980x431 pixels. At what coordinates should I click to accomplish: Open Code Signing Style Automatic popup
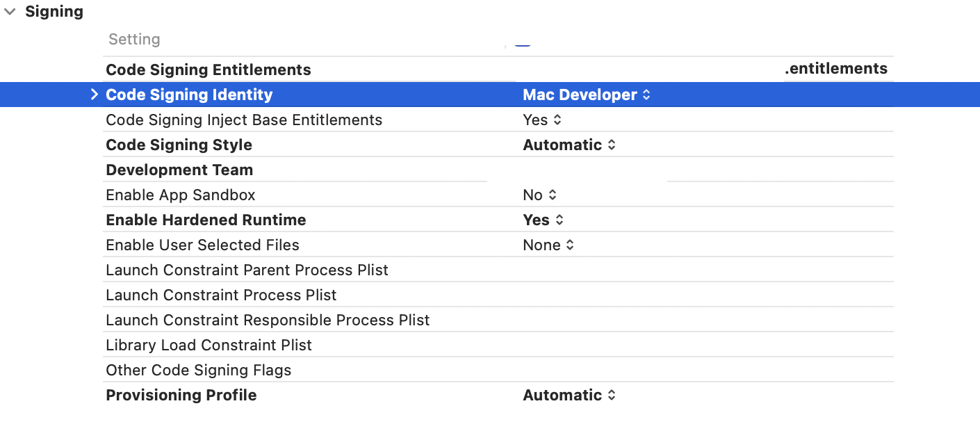pos(569,145)
